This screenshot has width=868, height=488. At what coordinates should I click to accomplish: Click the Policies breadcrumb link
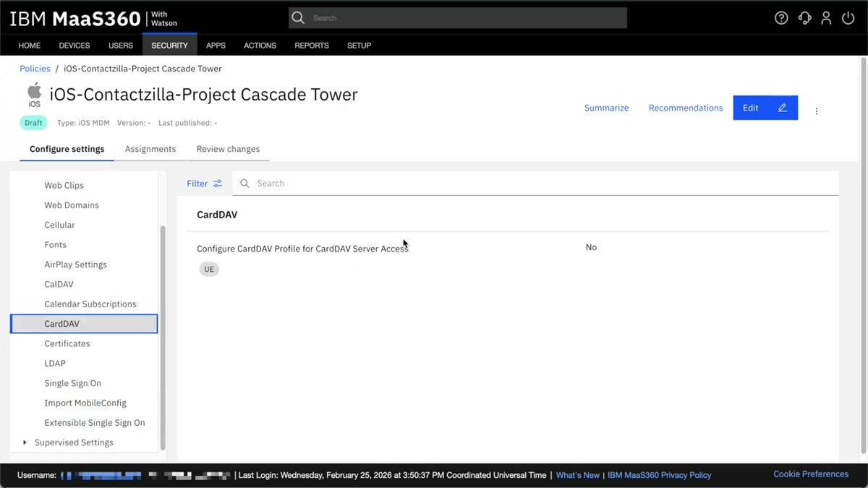click(x=35, y=69)
